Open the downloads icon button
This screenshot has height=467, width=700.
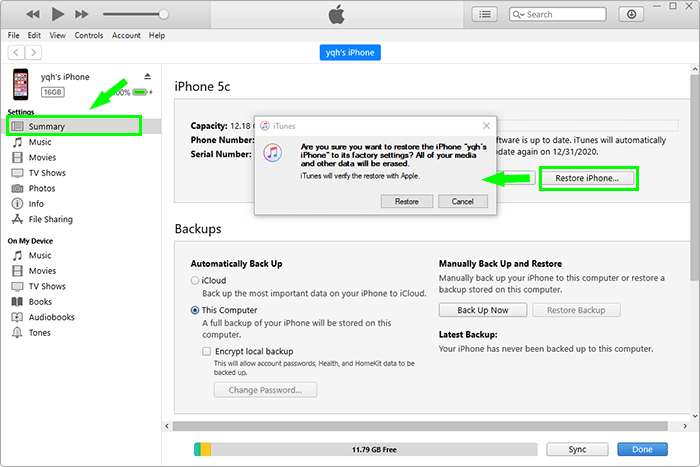pos(631,14)
